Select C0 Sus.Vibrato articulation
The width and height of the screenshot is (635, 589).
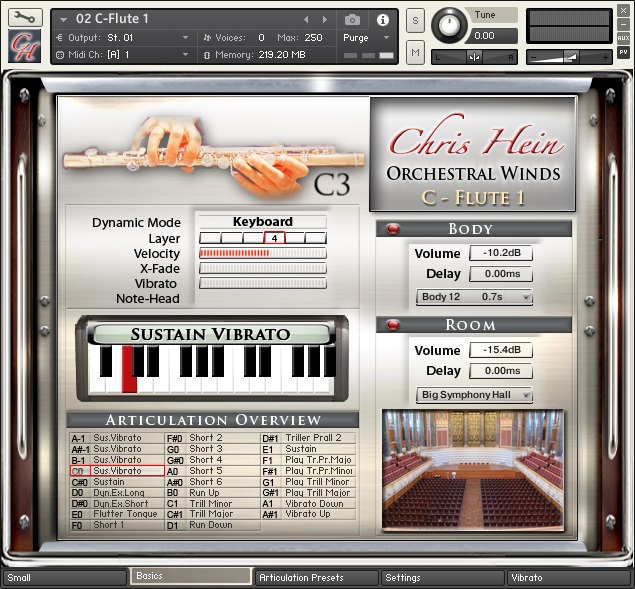(x=117, y=471)
